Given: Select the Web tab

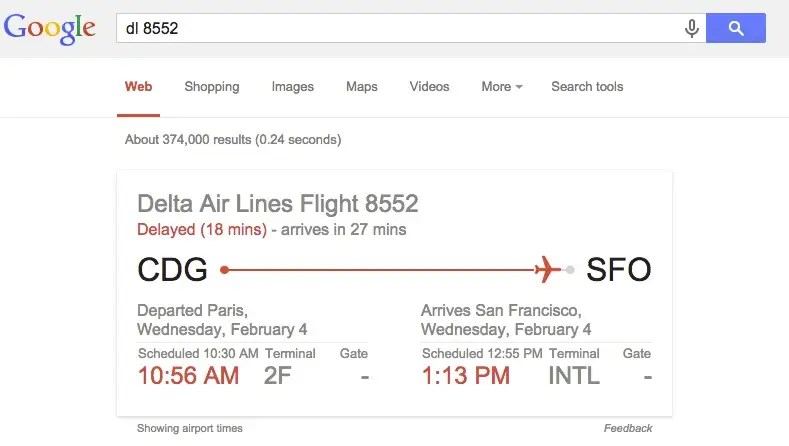Looking at the screenshot, I should click(138, 87).
